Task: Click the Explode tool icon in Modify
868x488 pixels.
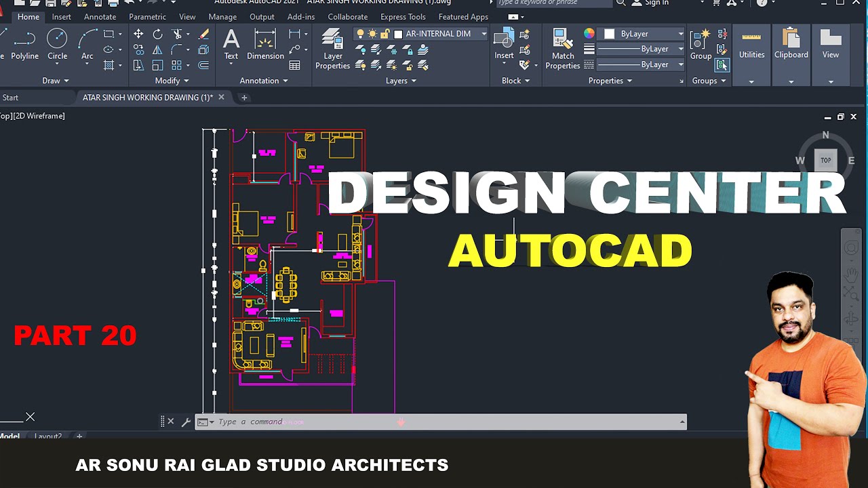Action: tap(203, 49)
